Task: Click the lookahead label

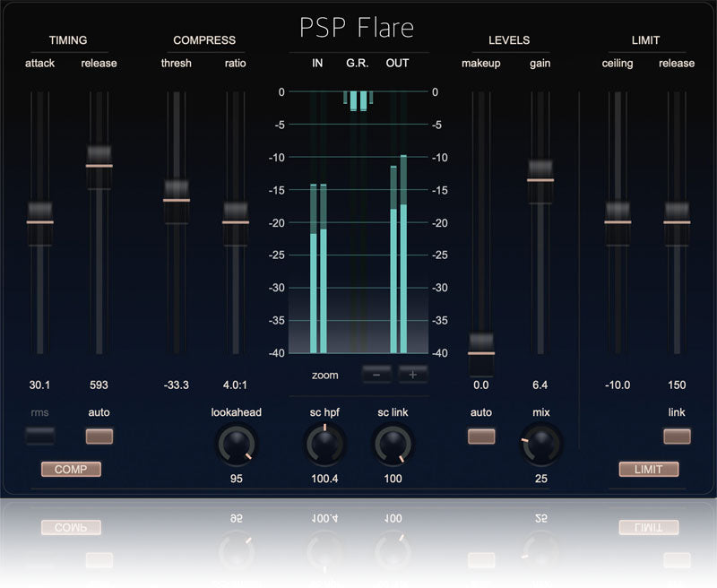Action: 237,412
